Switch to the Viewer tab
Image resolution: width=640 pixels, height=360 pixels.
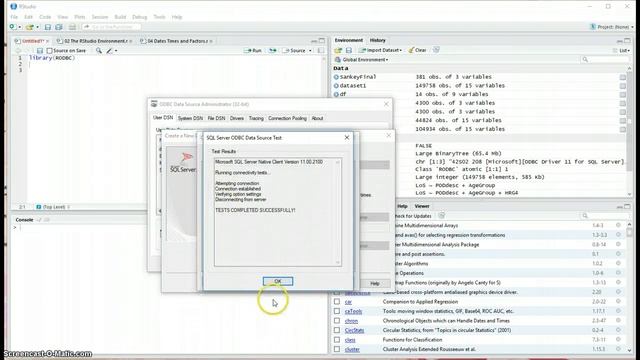tap(422, 206)
